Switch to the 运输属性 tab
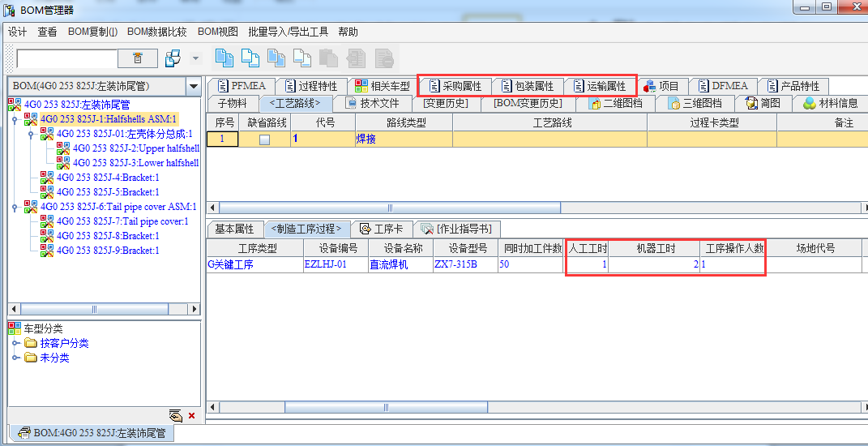This screenshot has height=446, width=868. tap(600, 86)
